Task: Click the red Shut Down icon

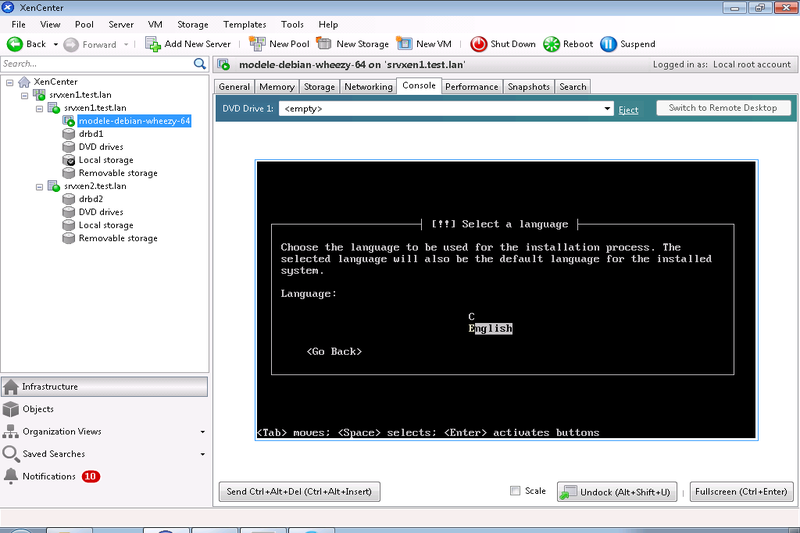Action: point(479,44)
